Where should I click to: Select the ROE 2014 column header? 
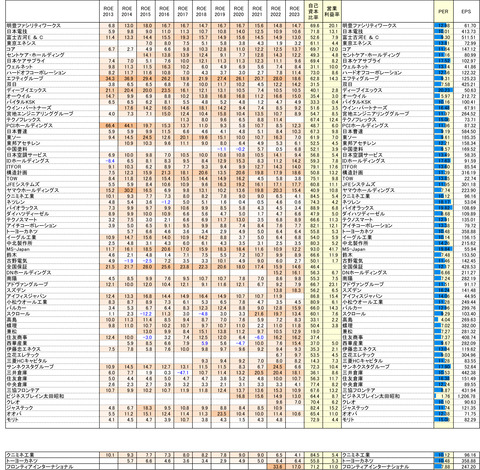coord(127,11)
